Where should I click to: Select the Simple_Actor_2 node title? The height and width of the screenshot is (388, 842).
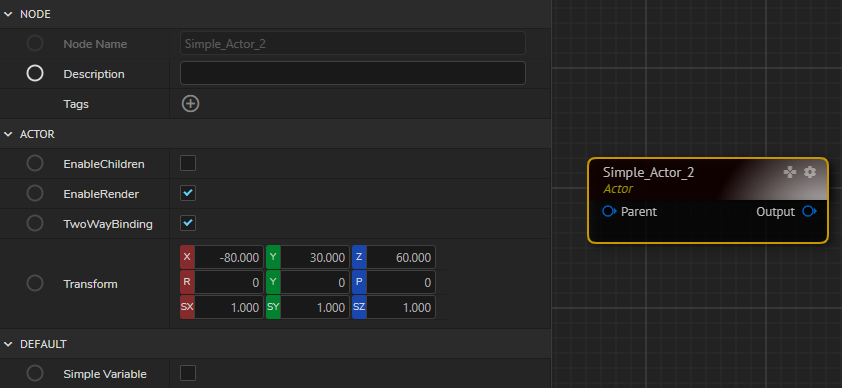pos(648,173)
